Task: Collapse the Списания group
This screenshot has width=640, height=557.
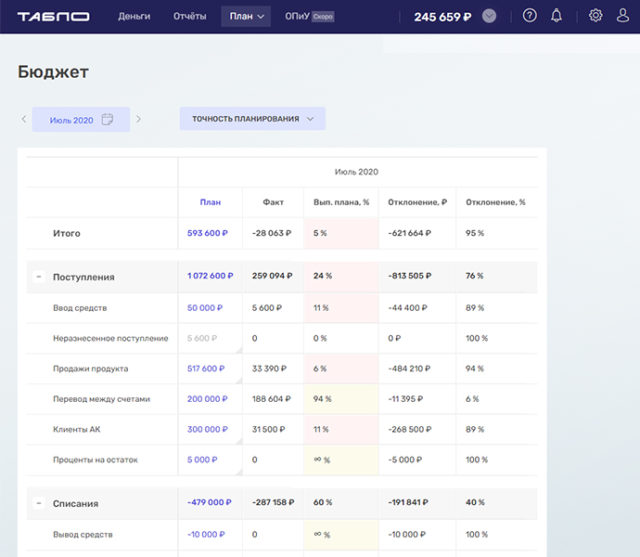Action: [39, 503]
